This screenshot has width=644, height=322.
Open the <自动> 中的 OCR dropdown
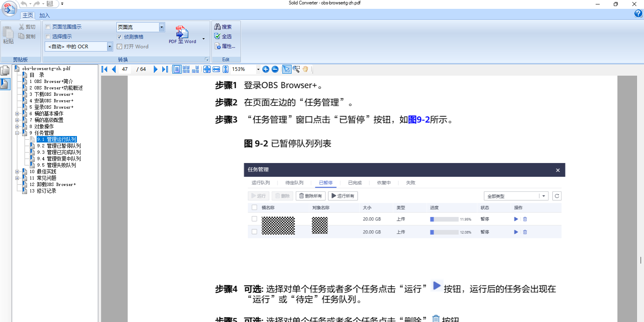point(110,47)
